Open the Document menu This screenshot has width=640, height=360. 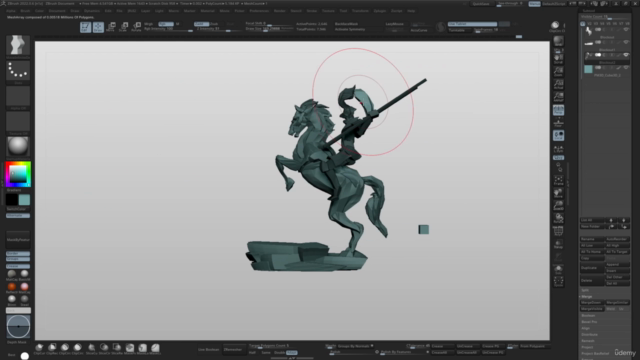tap(57, 11)
